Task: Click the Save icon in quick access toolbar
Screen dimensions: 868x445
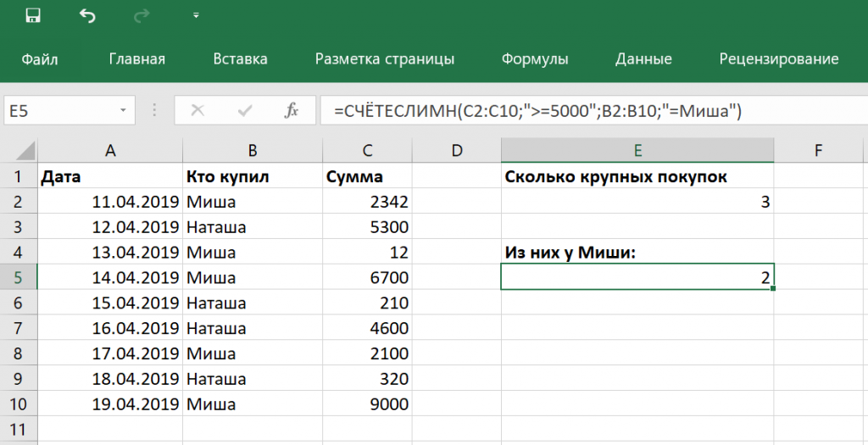Action: [33, 15]
